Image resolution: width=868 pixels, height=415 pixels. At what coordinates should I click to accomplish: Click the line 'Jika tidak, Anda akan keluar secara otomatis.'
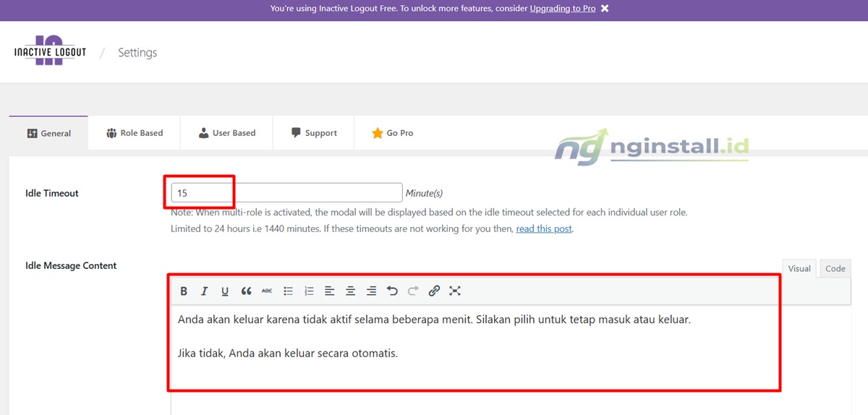coord(288,354)
